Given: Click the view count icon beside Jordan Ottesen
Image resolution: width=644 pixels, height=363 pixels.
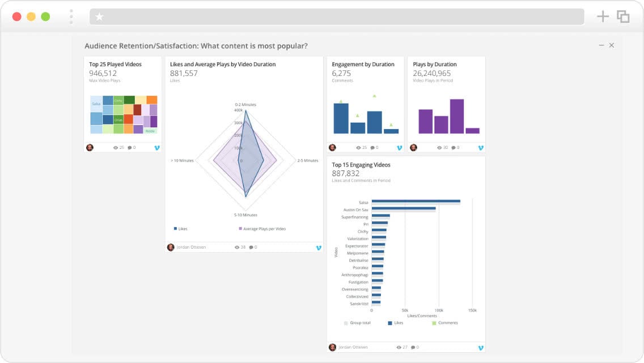Looking at the screenshot, I should (x=238, y=247).
